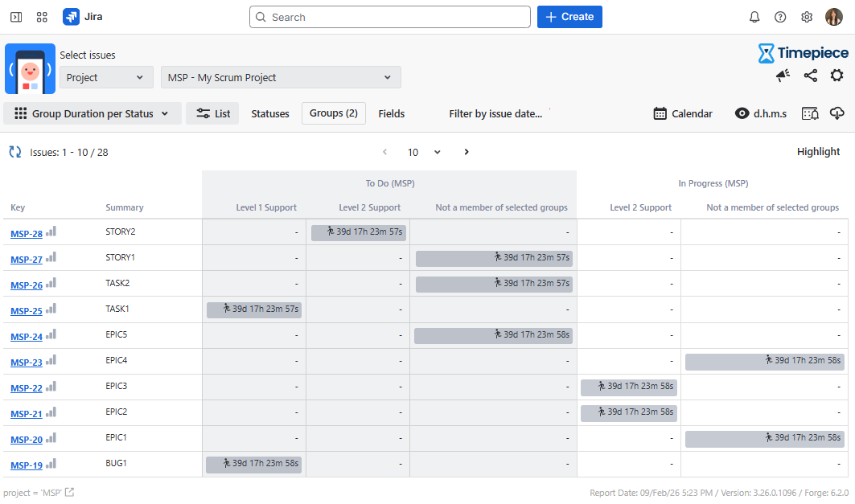Open the Fields tab
The width and height of the screenshot is (855, 504).
tap(392, 113)
